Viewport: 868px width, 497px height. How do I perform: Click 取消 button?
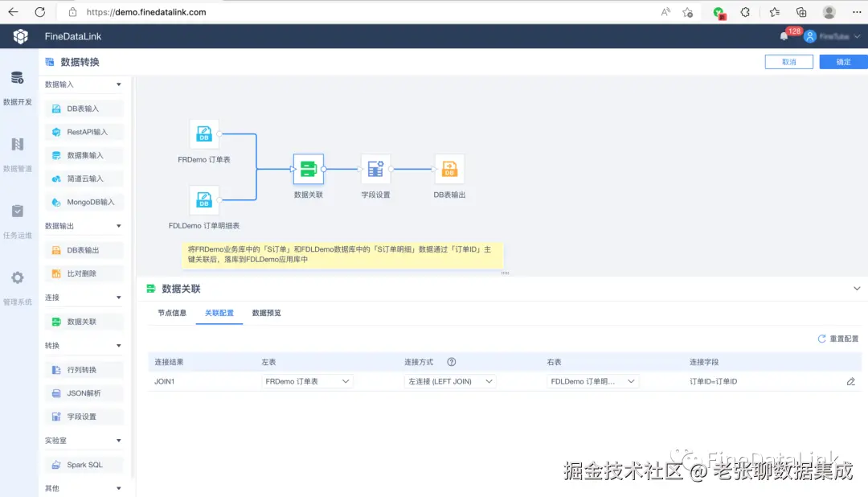[x=789, y=62]
